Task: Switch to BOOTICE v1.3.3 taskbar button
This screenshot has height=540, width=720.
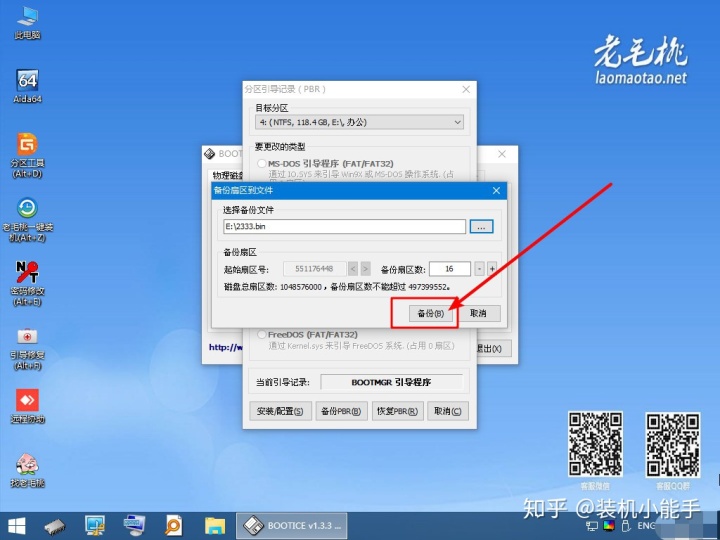Action: 292,526
